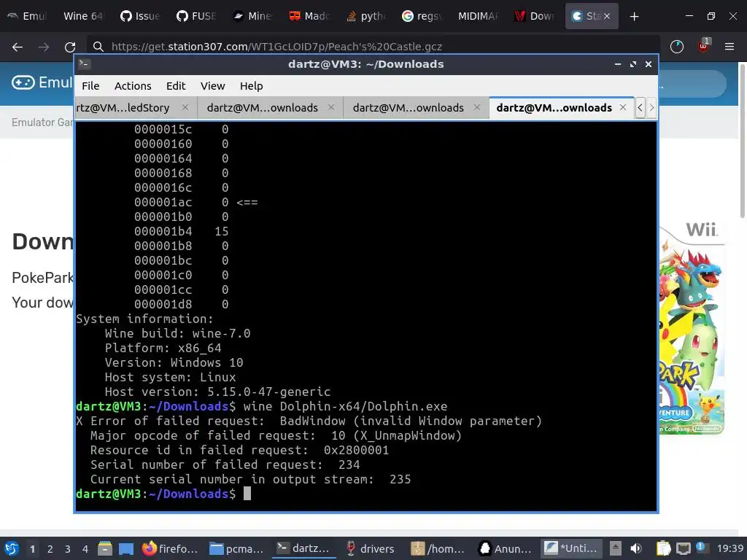Viewport: 747px width, 560px height.
Task: Open the volume control tray icon
Action: pos(635,548)
